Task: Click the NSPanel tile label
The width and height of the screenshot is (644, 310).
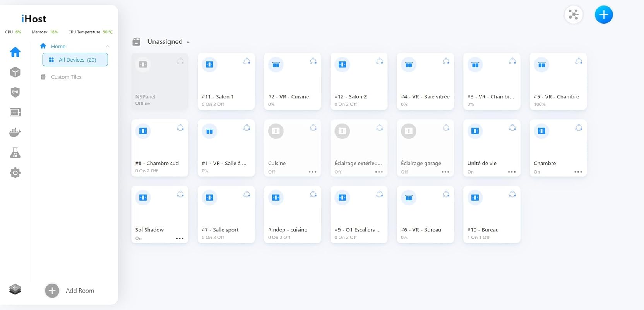Action: pos(146,97)
